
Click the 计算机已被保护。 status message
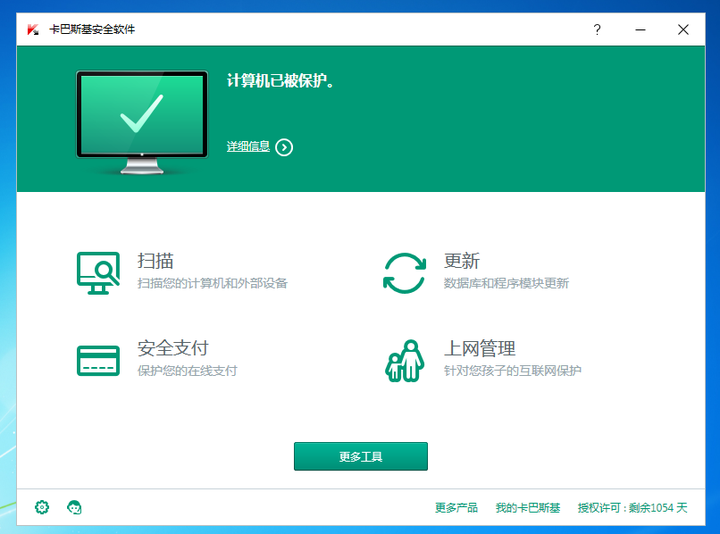pos(280,80)
